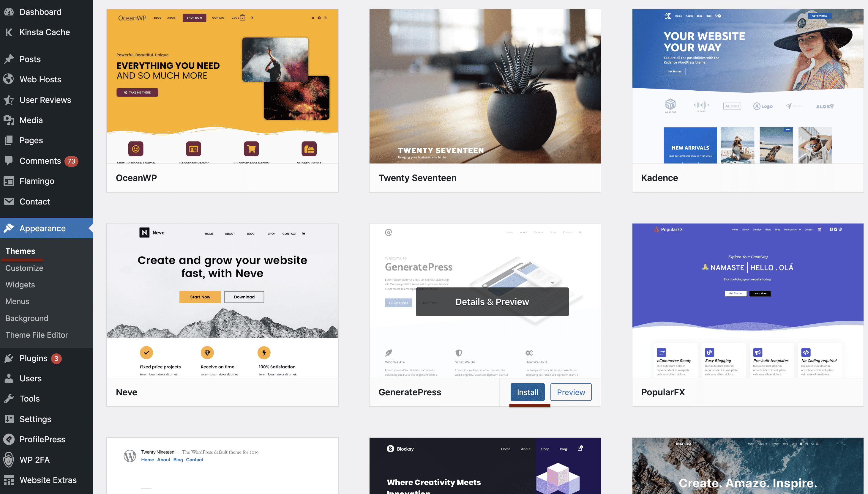This screenshot has height=494, width=868.
Task: Expand the Widgets option
Action: click(20, 284)
